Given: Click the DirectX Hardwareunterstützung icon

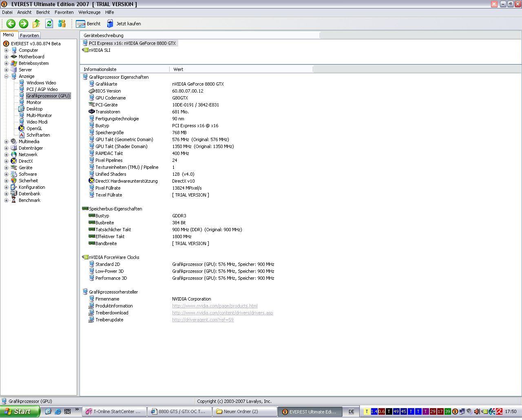Looking at the screenshot, I should click(x=91, y=181).
